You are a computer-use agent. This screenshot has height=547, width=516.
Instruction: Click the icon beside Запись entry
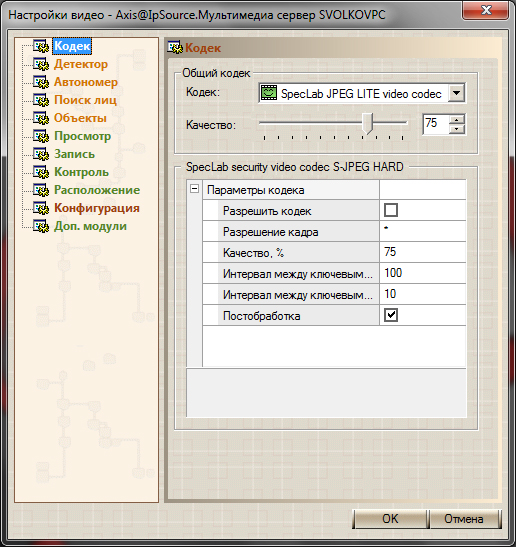coord(41,154)
